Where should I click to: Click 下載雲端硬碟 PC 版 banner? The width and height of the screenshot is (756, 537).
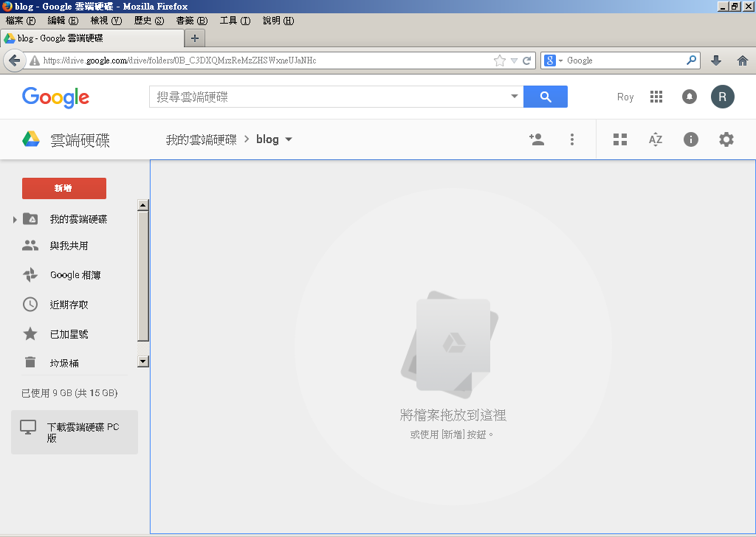[x=75, y=432]
